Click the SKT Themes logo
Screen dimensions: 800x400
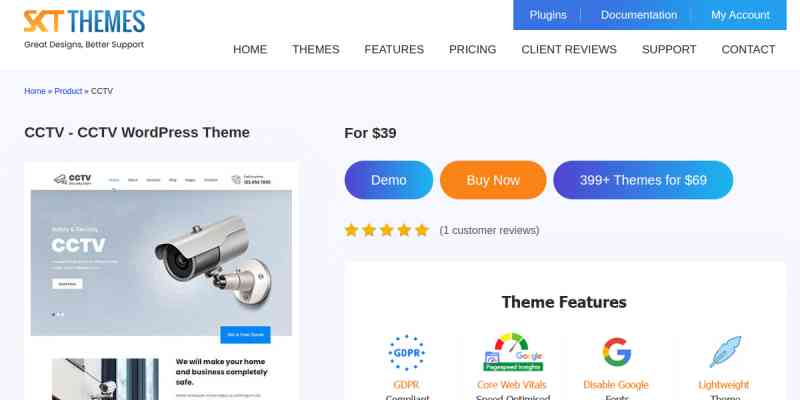point(84,29)
